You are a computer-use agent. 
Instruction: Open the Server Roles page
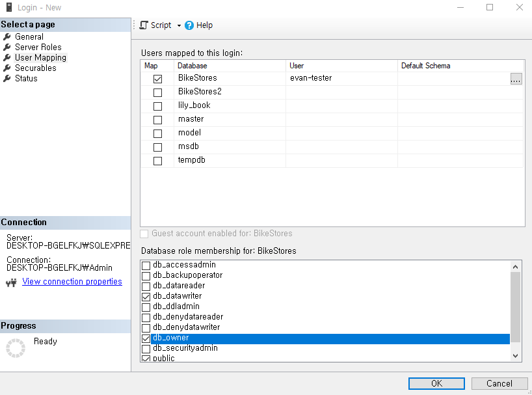(38, 47)
